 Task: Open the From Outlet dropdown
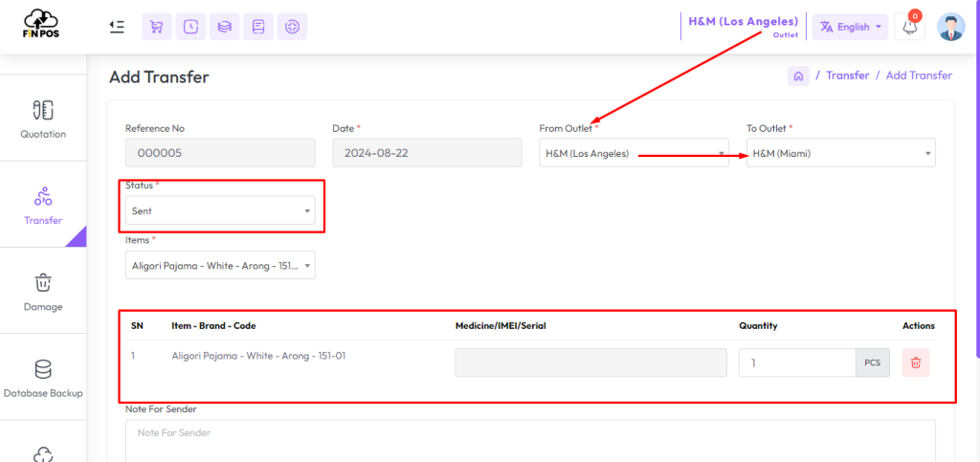[634, 153]
